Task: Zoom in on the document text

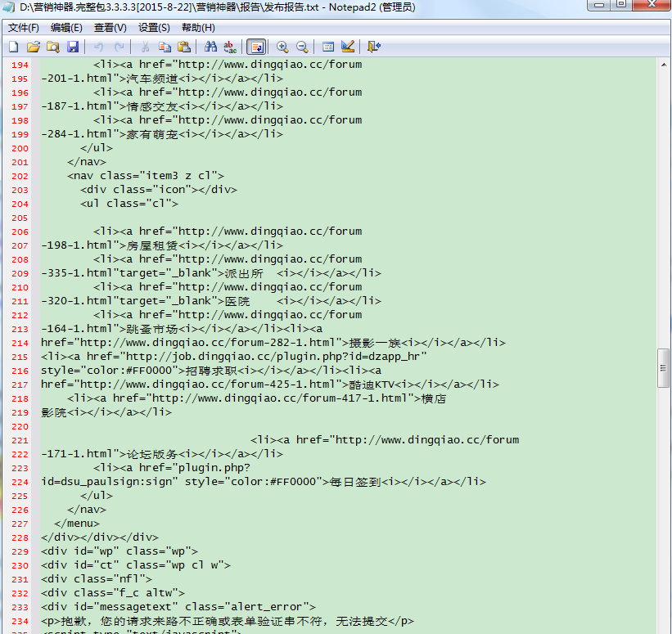Action: pos(282,47)
